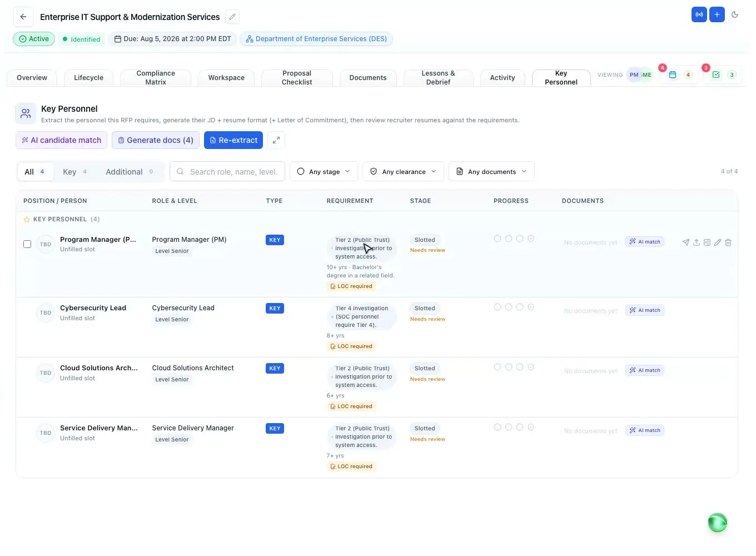Click AI candidate match button

(x=62, y=140)
